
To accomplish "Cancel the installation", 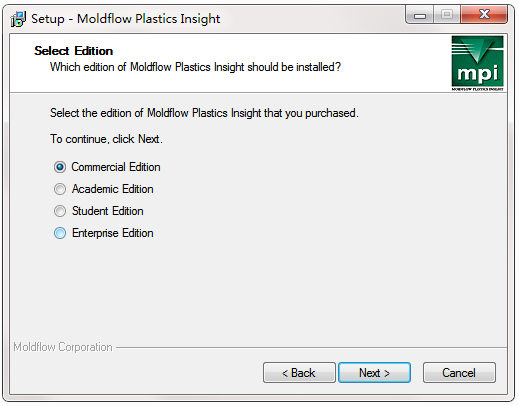I will point(459,373).
